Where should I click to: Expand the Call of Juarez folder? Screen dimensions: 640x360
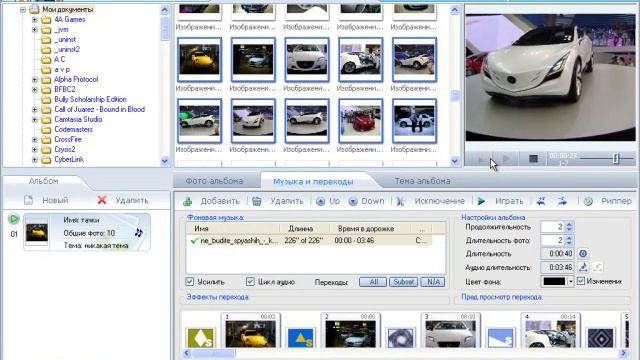[35, 109]
